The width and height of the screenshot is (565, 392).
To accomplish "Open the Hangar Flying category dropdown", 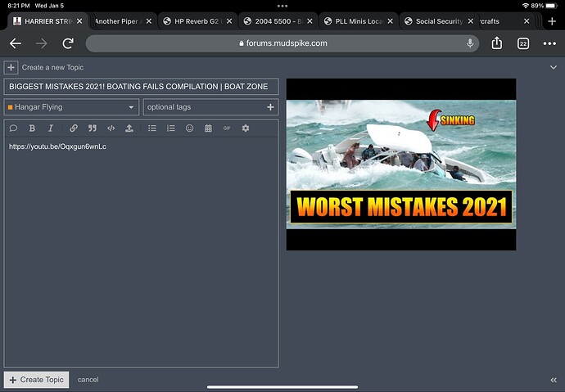I will [71, 107].
